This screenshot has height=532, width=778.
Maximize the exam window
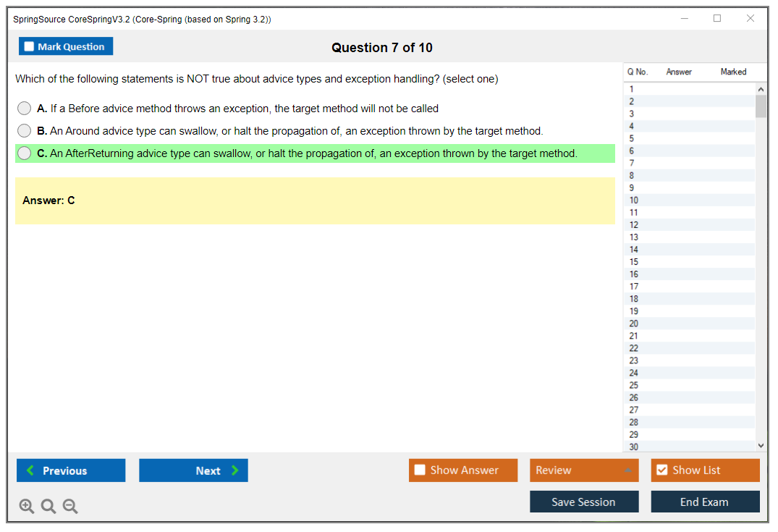(717, 19)
